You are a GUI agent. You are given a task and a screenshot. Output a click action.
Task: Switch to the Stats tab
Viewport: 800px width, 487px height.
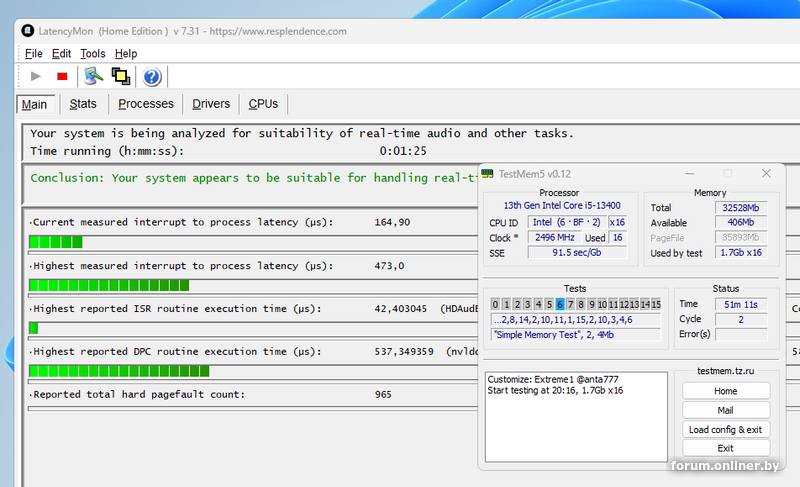point(83,104)
